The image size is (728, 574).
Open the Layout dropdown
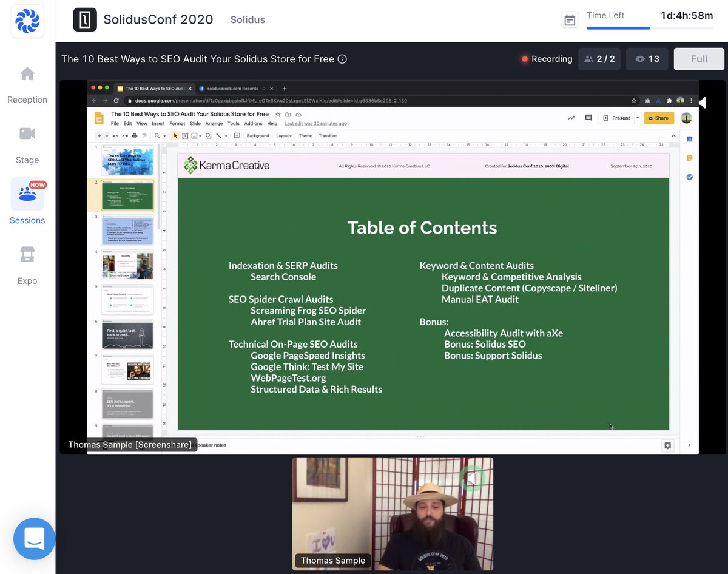pyautogui.click(x=284, y=136)
